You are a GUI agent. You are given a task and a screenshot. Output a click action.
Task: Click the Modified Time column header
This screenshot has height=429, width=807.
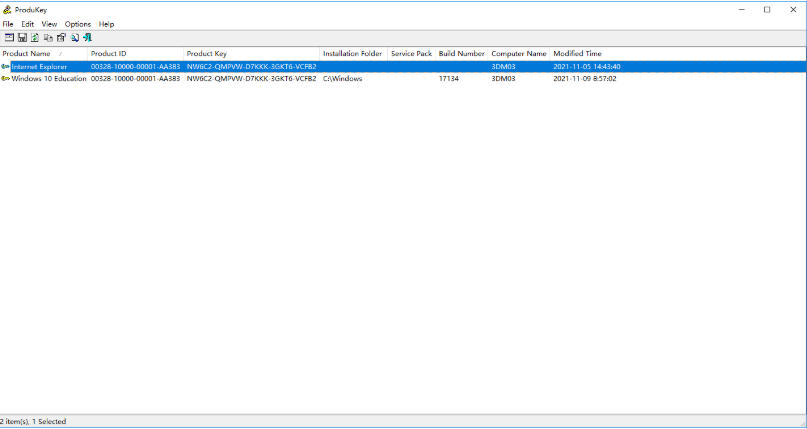pos(577,53)
